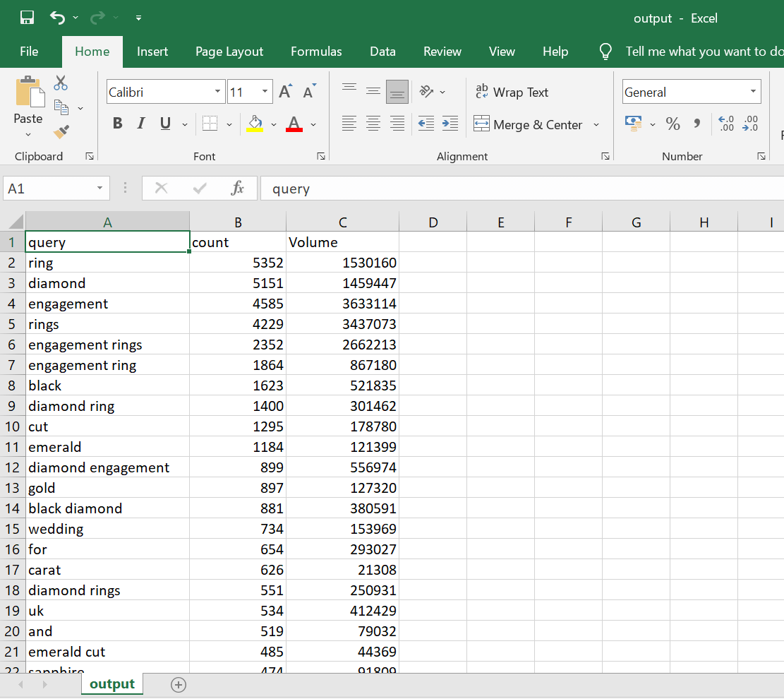Click Merge & Center button
The image size is (784, 699).
pos(528,124)
